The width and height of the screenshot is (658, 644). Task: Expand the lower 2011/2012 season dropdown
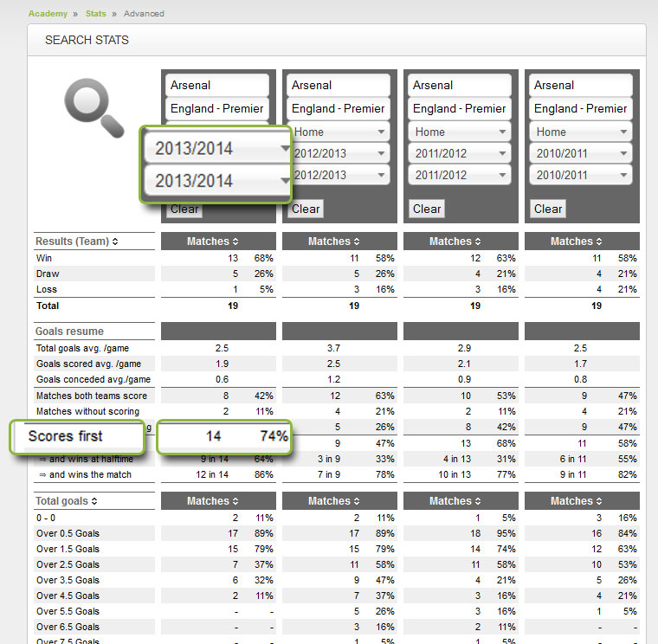coord(459,175)
